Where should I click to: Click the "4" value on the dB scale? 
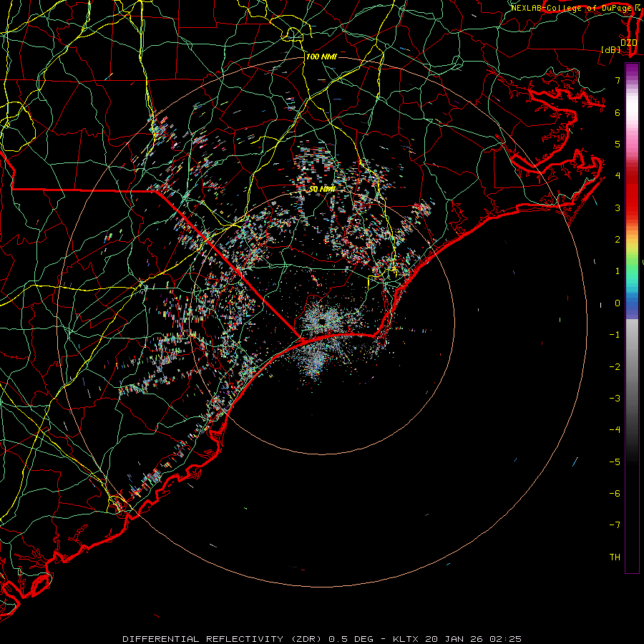(x=618, y=176)
